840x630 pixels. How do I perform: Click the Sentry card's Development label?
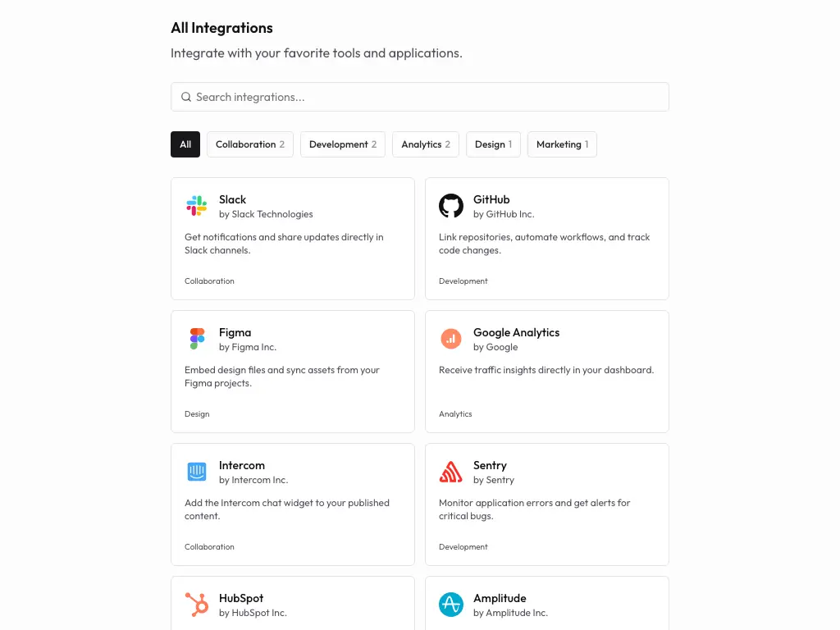pos(463,546)
